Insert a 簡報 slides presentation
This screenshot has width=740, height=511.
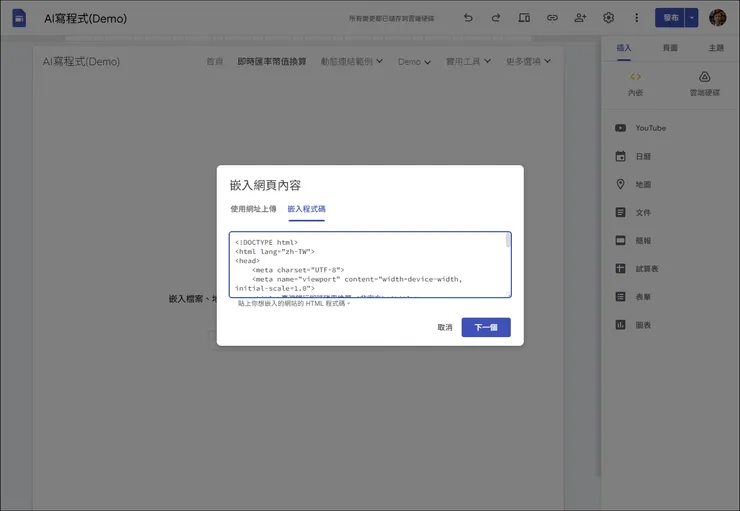click(633, 241)
